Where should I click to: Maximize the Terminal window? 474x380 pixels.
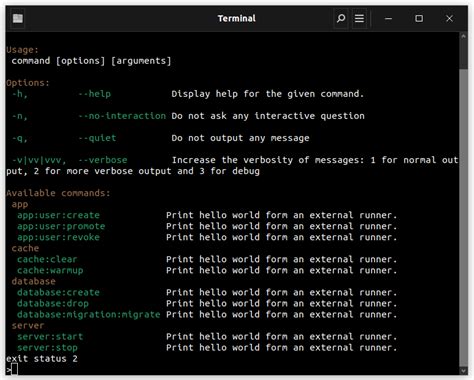click(419, 19)
